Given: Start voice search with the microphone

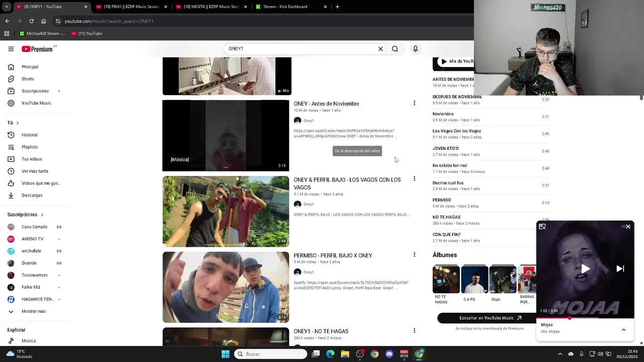Looking at the screenshot, I should click(x=415, y=49).
